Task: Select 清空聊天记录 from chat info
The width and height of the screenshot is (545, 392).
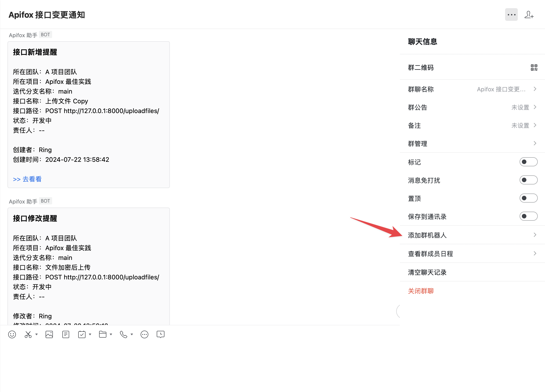Action: coord(427,272)
